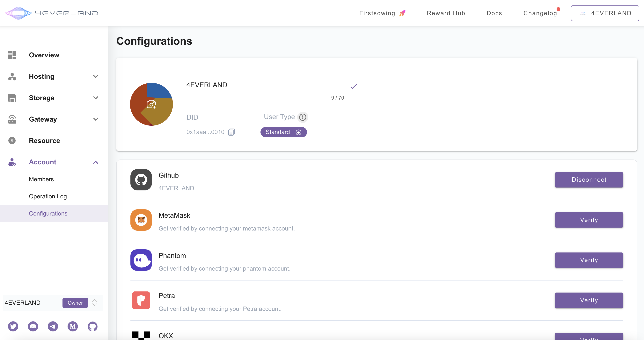
Task: Open the Telegram social link icon
Action: 53,326
